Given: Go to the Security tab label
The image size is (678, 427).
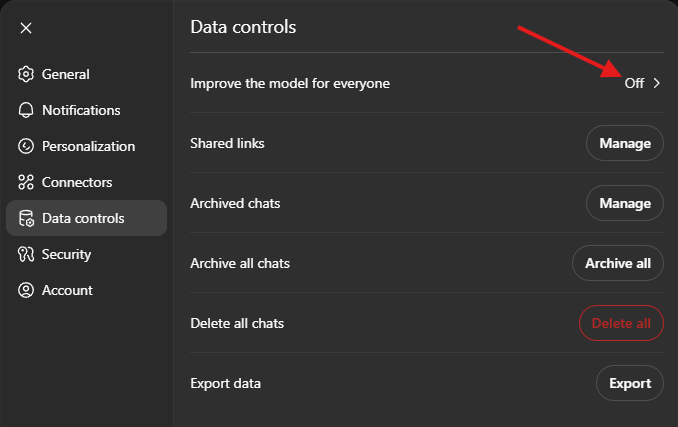Looking at the screenshot, I should [x=67, y=254].
